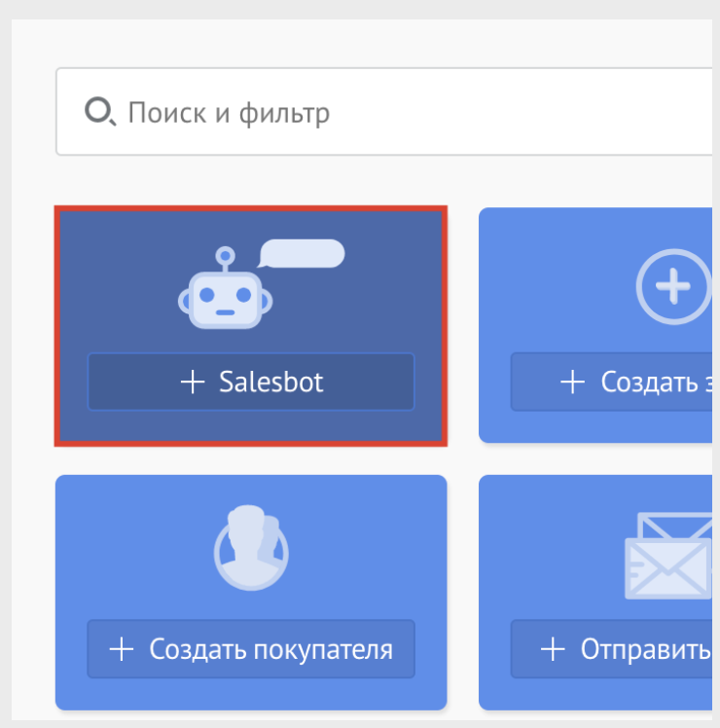This screenshot has height=728, width=720.
Task: Click the "+ Salesbot" button
Action: click(251, 382)
